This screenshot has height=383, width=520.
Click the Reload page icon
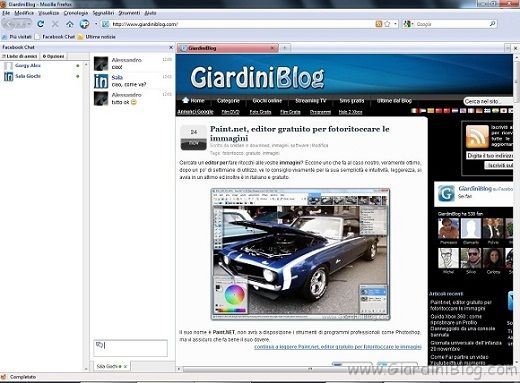(41, 24)
